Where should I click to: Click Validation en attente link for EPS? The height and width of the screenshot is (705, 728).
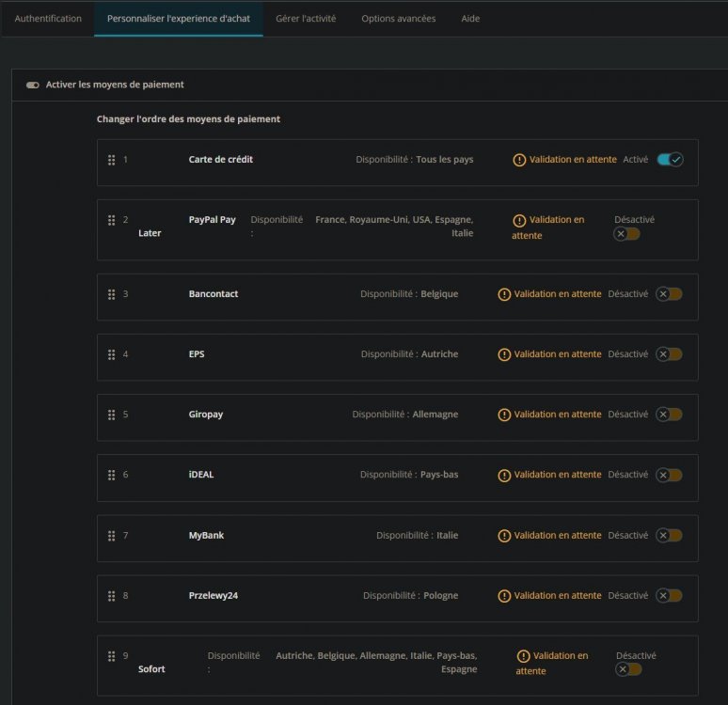pyautogui.click(x=557, y=354)
